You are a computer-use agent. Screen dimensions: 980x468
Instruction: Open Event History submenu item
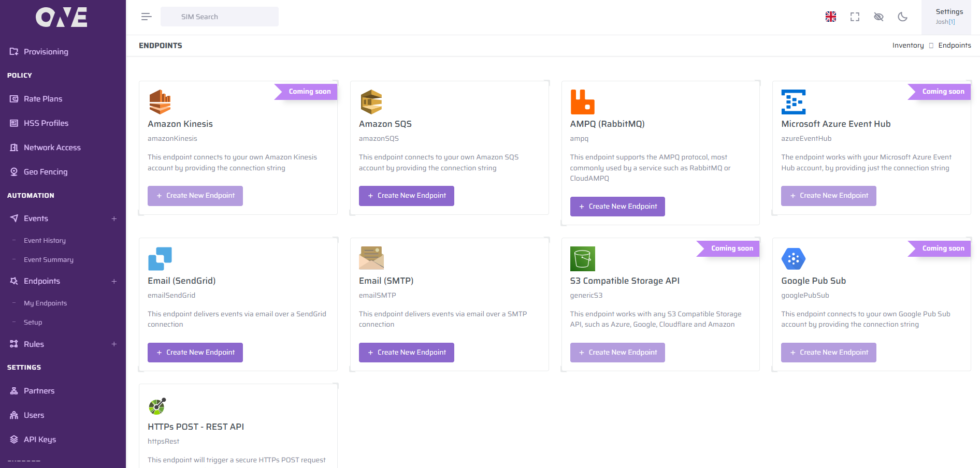[x=45, y=241]
